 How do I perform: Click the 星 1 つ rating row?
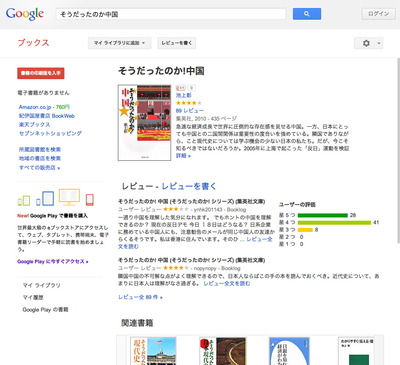tap(291, 244)
